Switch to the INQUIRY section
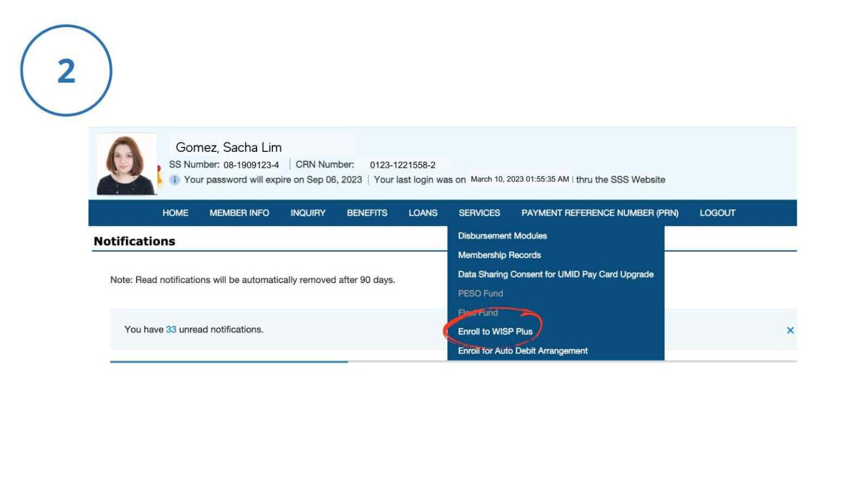 (x=307, y=213)
